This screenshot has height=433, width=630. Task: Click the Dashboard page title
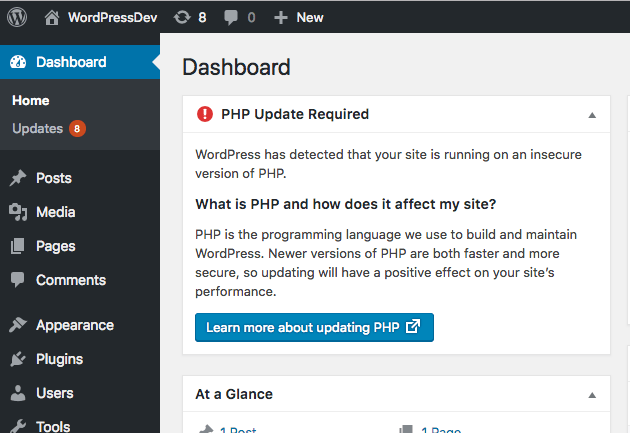click(x=236, y=67)
